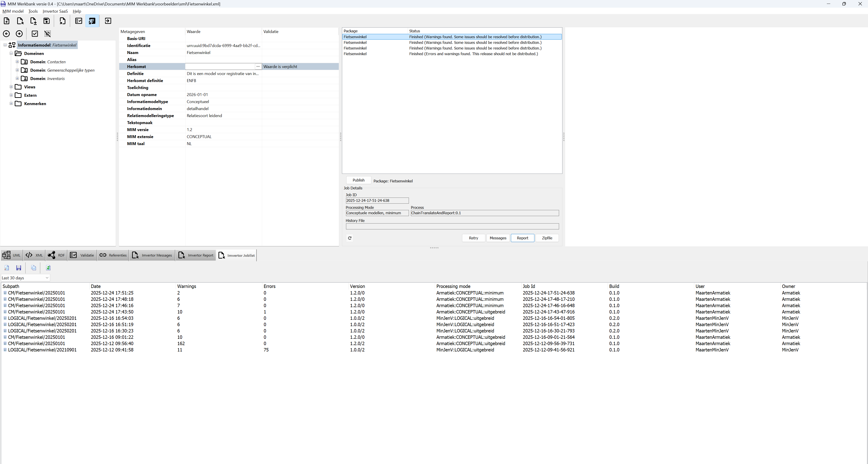Collapse the Domeinen folder node
Screen dimensions: 868x464
(x=11, y=53)
